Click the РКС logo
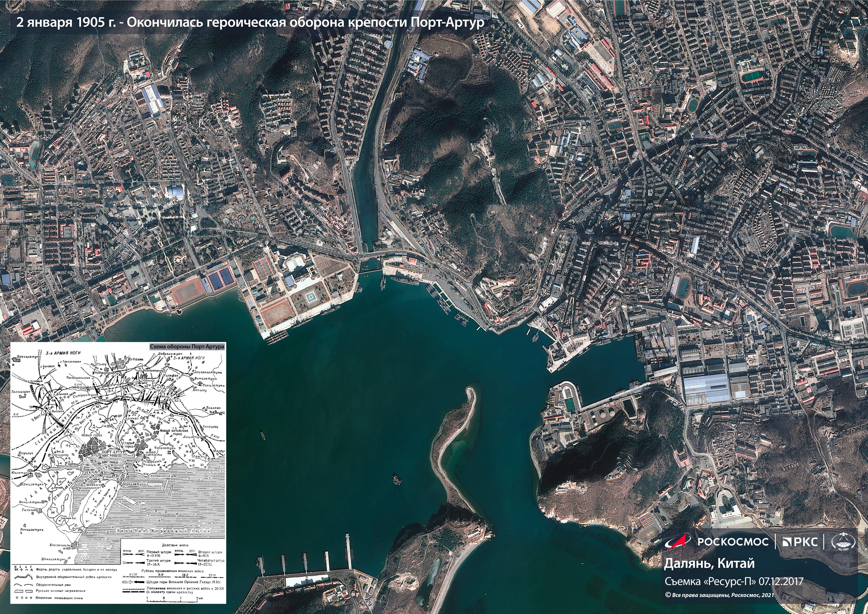Image resolution: width=868 pixels, height=614 pixels. (800, 542)
